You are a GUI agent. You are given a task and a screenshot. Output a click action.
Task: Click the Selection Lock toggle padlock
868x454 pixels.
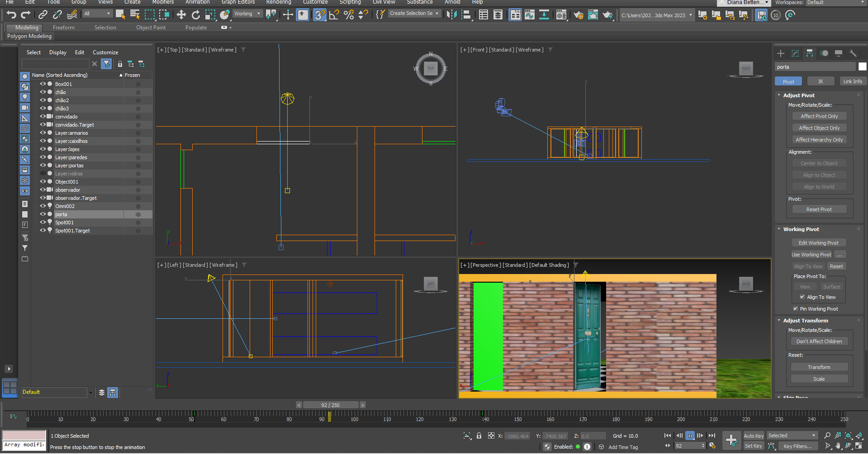(x=479, y=436)
